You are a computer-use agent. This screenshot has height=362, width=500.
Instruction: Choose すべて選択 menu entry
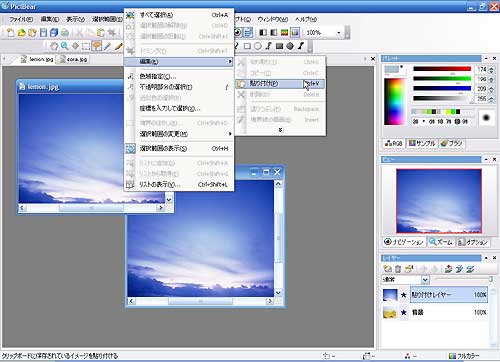[179, 15]
